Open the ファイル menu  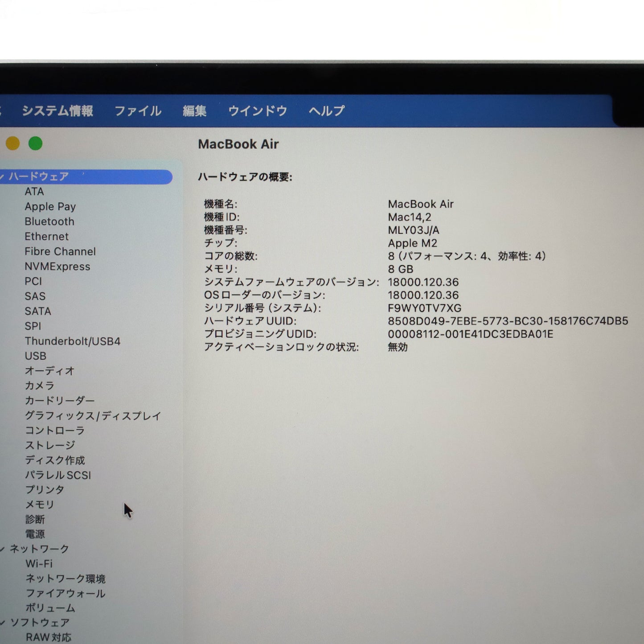[138, 111]
